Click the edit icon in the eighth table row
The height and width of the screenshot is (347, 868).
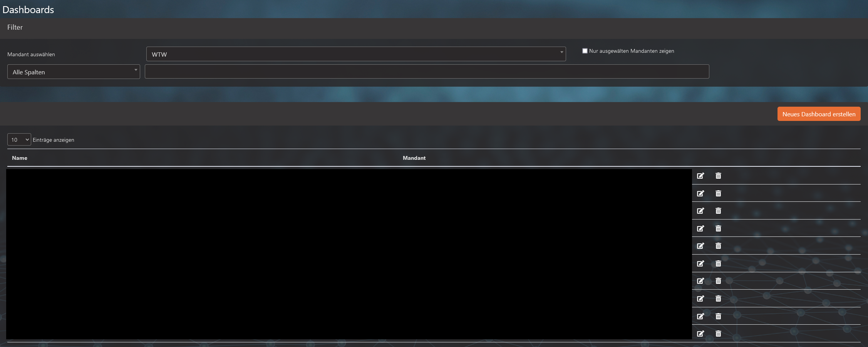(700, 298)
